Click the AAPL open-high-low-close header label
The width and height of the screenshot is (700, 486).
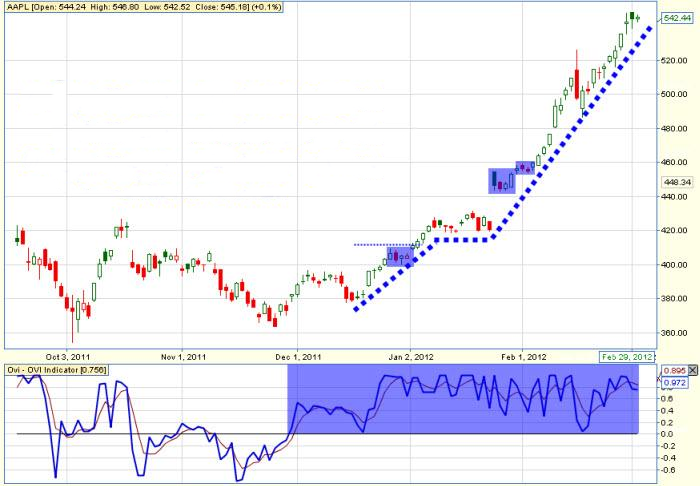pyautogui.click(x=144, y=7)
